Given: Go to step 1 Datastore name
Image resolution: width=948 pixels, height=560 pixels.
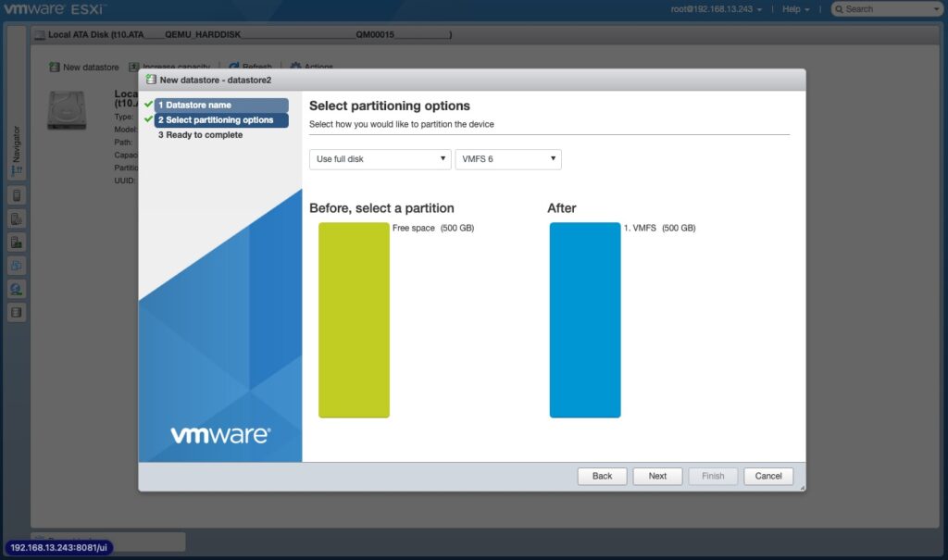Looking at the screenshot, I should tap(221, 105).
